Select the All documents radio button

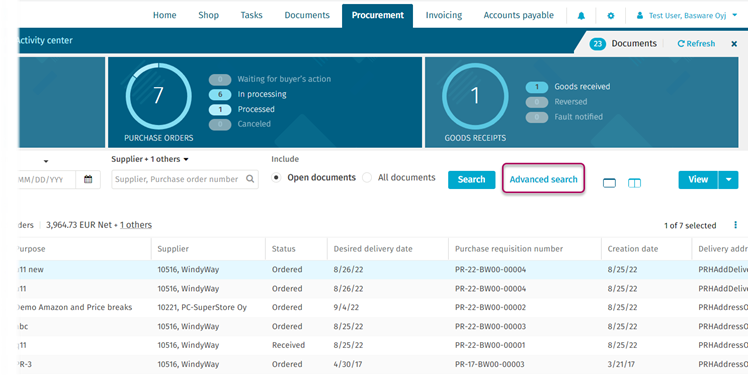367,178
